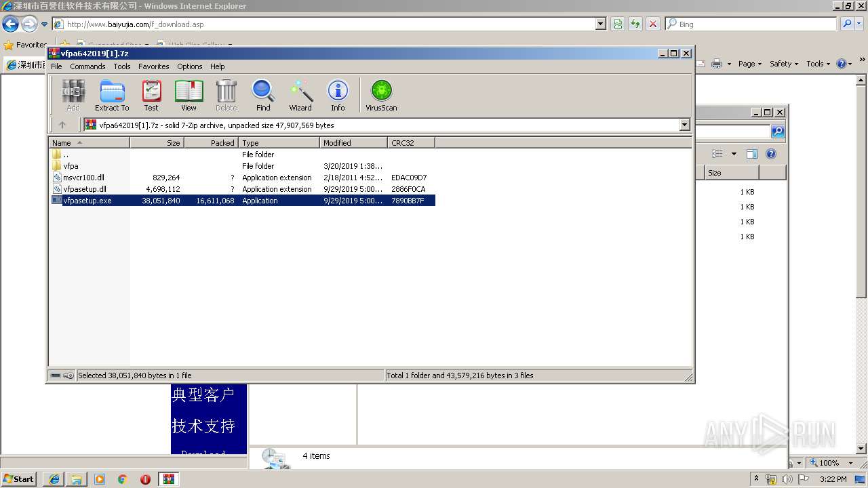
Task: Click the Add archive toolbar icon
Action: 73,96
